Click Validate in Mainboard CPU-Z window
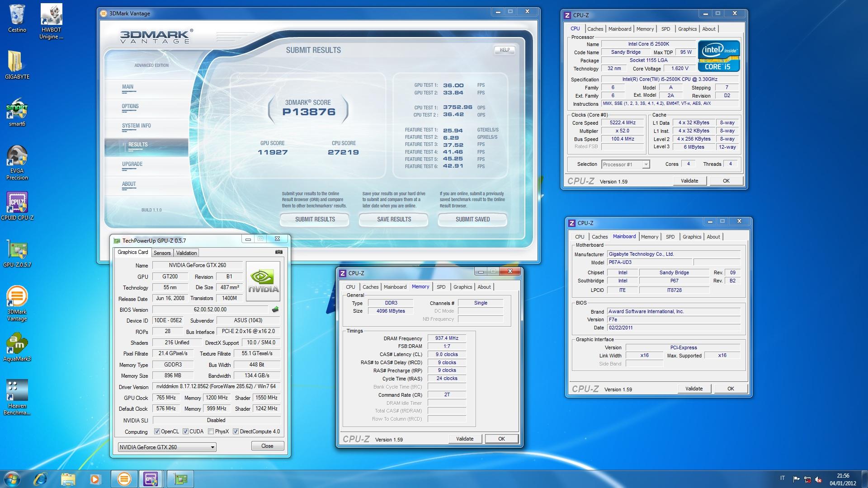The height and width of the screenshot is (488, 868). 694,389
